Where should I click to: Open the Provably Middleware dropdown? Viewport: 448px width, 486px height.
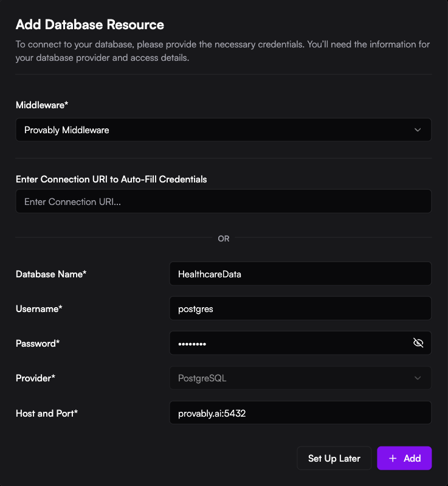223,130
